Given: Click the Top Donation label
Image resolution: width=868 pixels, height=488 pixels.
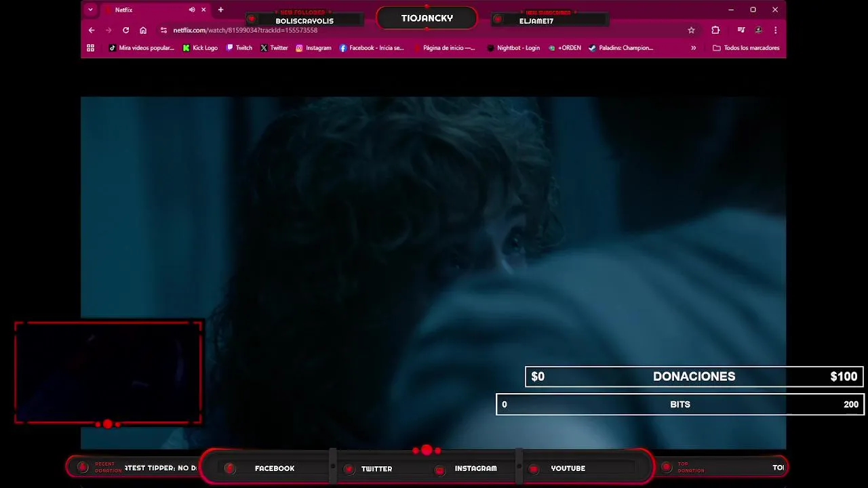Looking at the screenshot, I should [691, 468].
